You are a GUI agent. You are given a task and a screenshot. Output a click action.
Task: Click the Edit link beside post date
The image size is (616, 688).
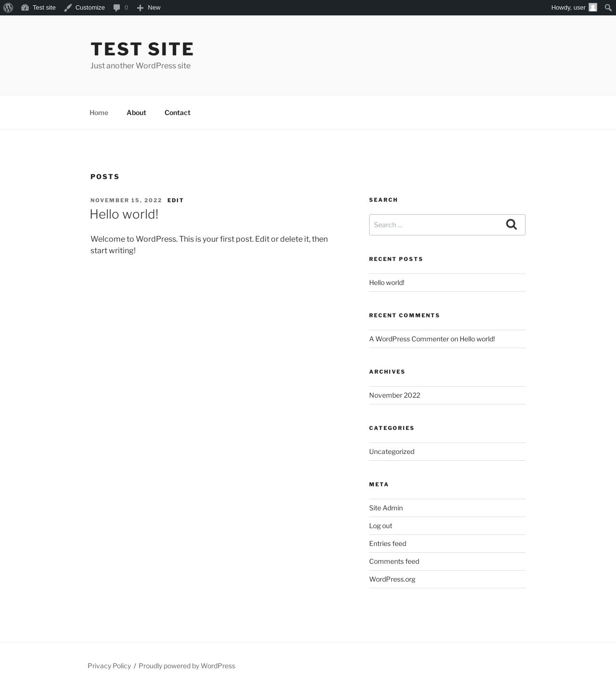coord(176,200)
